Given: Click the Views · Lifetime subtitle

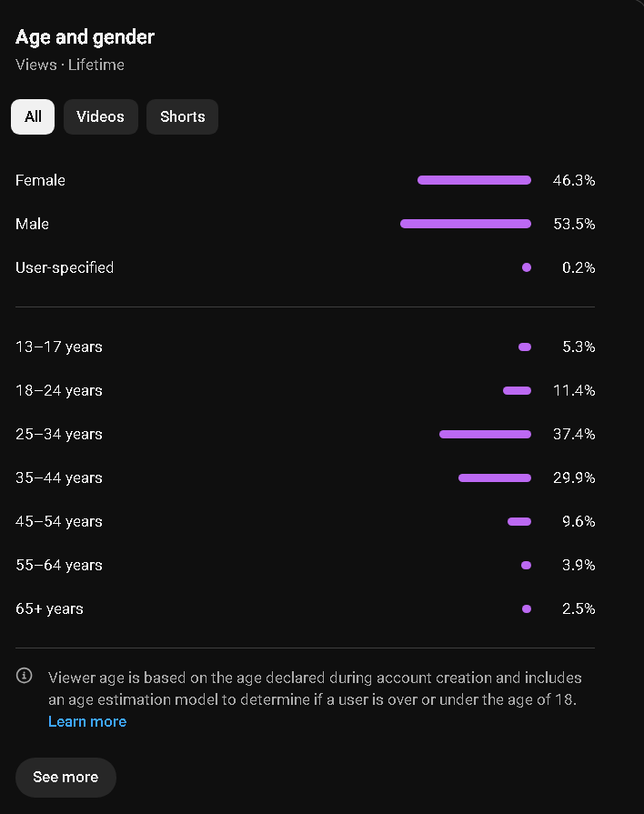Looking at the screenshot, I should pos(70,65).
